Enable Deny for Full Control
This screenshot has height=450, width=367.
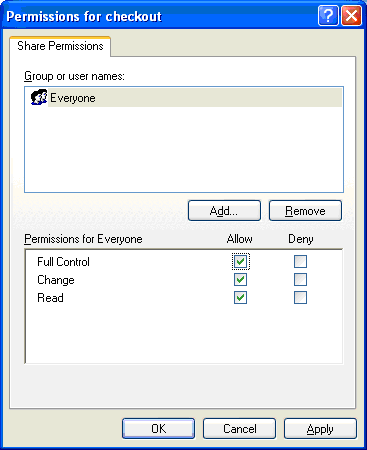tap(300, 262)
